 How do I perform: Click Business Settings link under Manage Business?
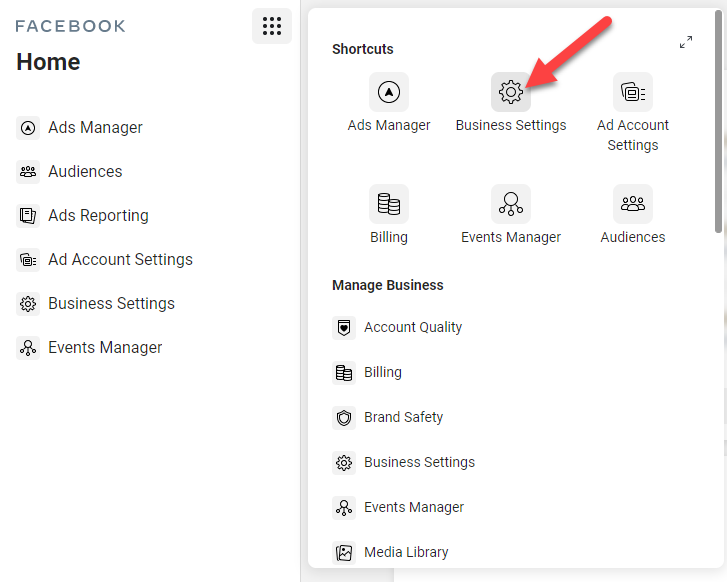pos(420,462)
